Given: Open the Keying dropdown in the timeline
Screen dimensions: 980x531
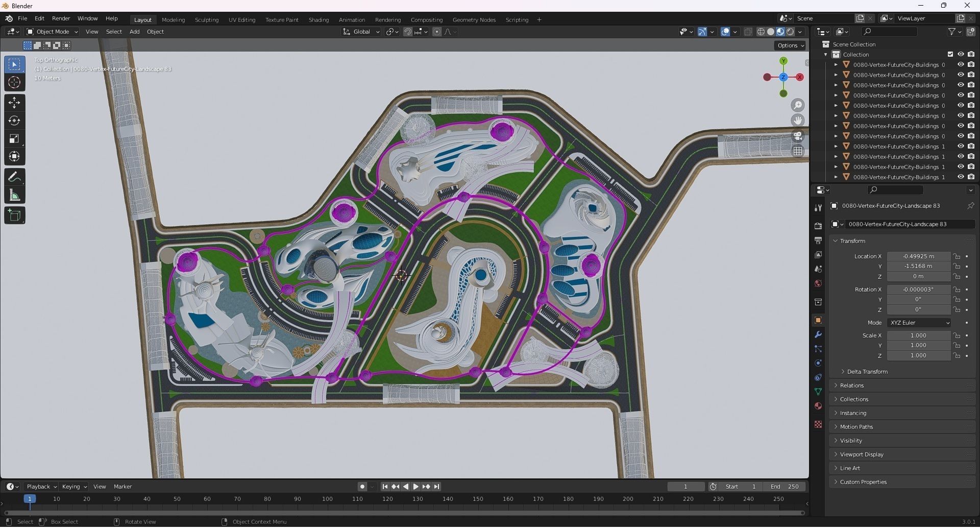Looking at the screenshot, I should tap(74, 487).
